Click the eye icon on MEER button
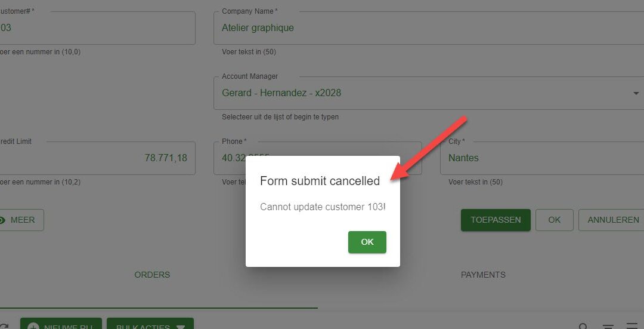644x329 pixels. (x=2, y=220)
